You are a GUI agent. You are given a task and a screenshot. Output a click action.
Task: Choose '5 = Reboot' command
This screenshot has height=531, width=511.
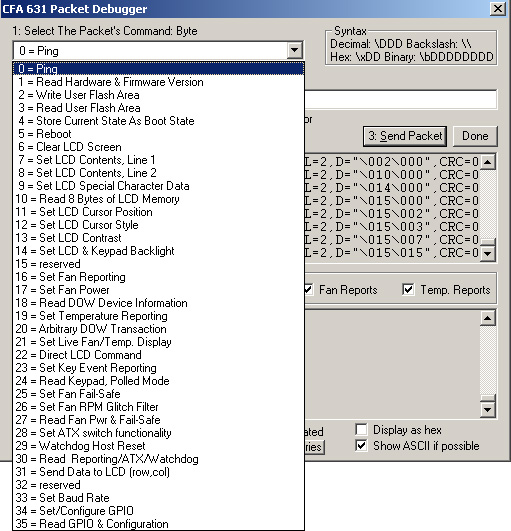coord(158,134)
